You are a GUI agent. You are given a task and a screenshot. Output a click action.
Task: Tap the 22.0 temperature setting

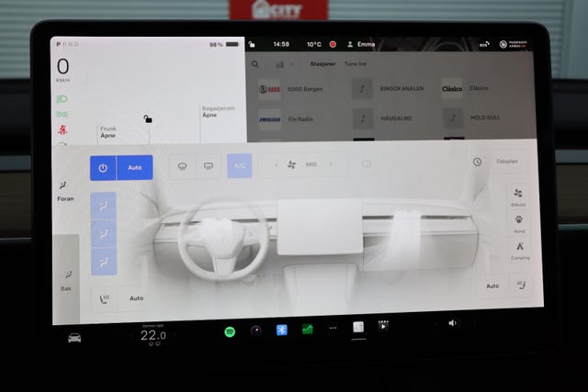point(153,335)
